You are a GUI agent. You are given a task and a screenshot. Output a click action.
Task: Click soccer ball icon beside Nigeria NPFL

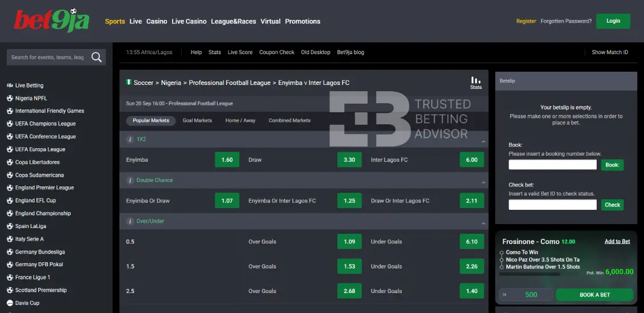pos(10,98)
